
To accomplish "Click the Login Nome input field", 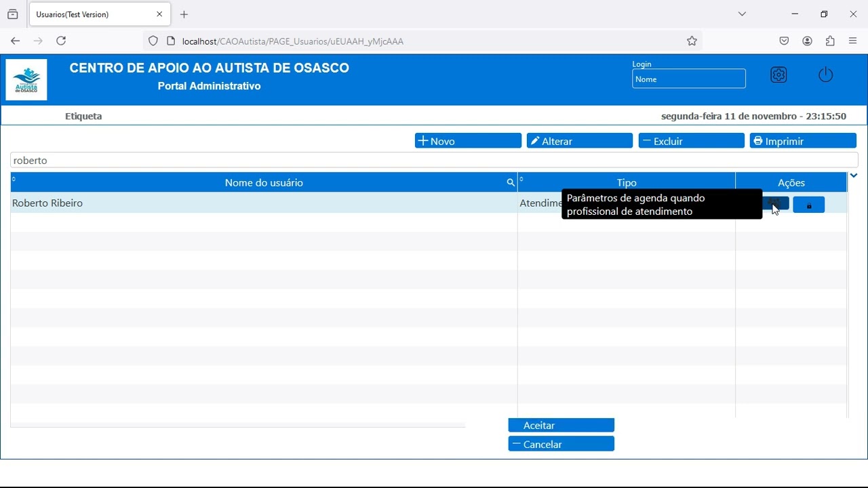I will pyautogui.click(x=689, y=79).
